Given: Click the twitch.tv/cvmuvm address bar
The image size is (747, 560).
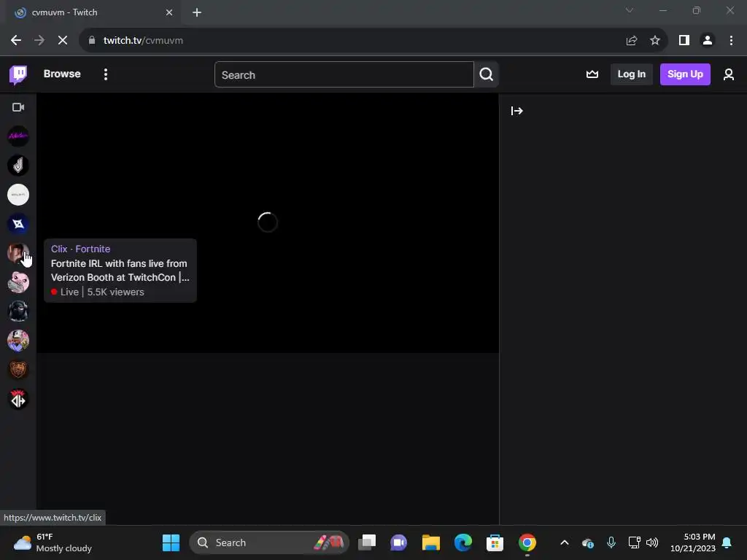Looking at the screenshot, I should pyautogui.click(x=352, y=41).
